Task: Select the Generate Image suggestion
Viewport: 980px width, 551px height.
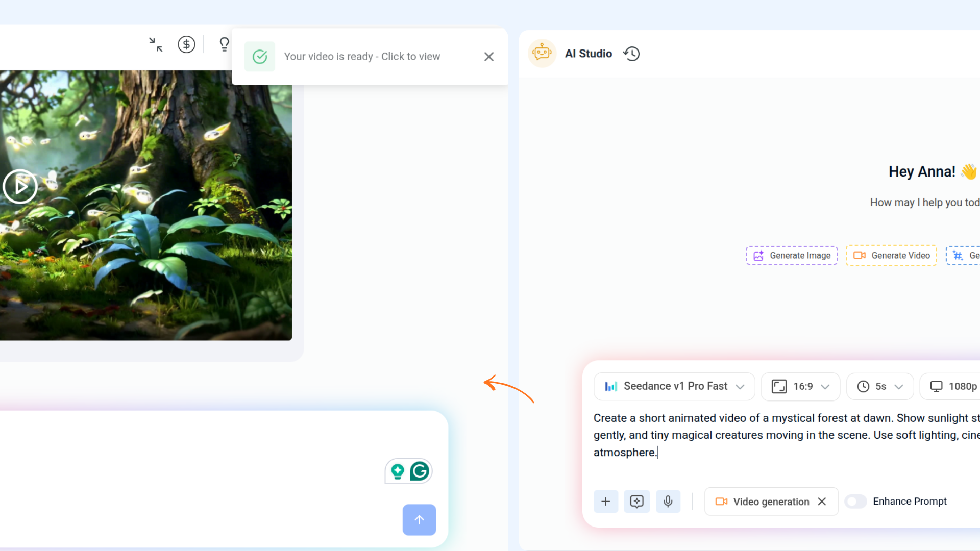Action: 792,255
